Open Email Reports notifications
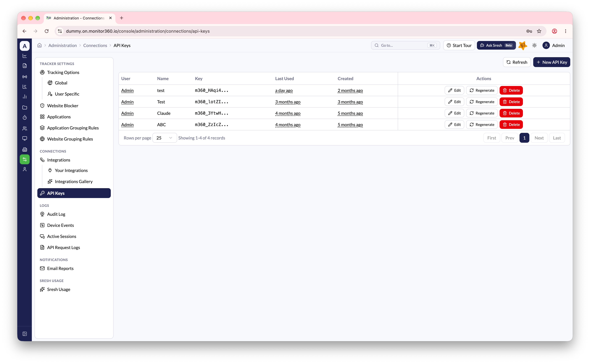This screenshot has width=590, height=364. coord(60,268)
